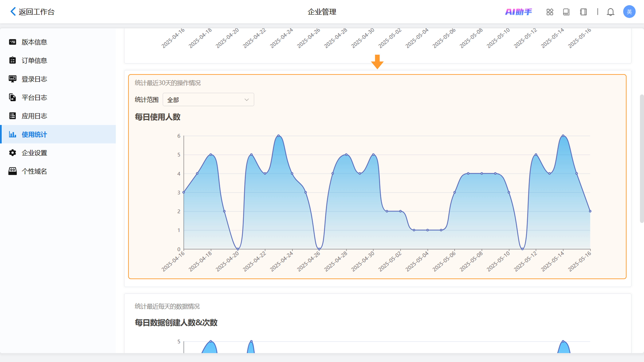Click the 个性域名 link icon
This screenshot has height=362, width=644.
tap(13, 171)
